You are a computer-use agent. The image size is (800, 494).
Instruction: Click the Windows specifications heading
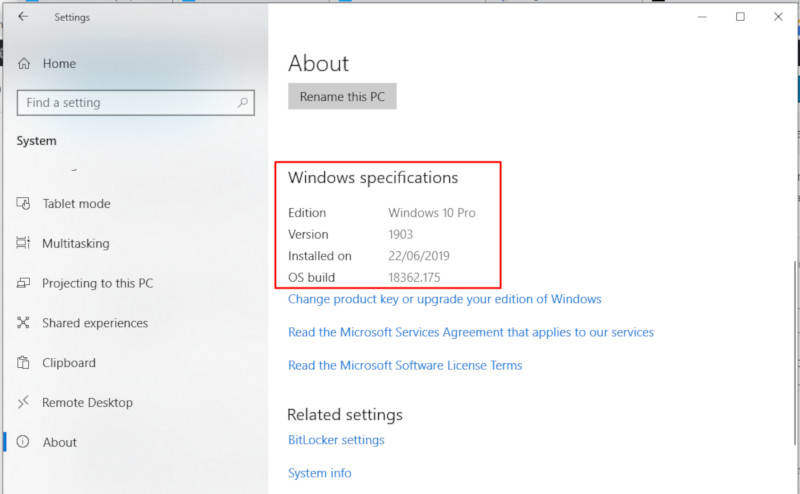pyautogui.click(x=373, y=178)
